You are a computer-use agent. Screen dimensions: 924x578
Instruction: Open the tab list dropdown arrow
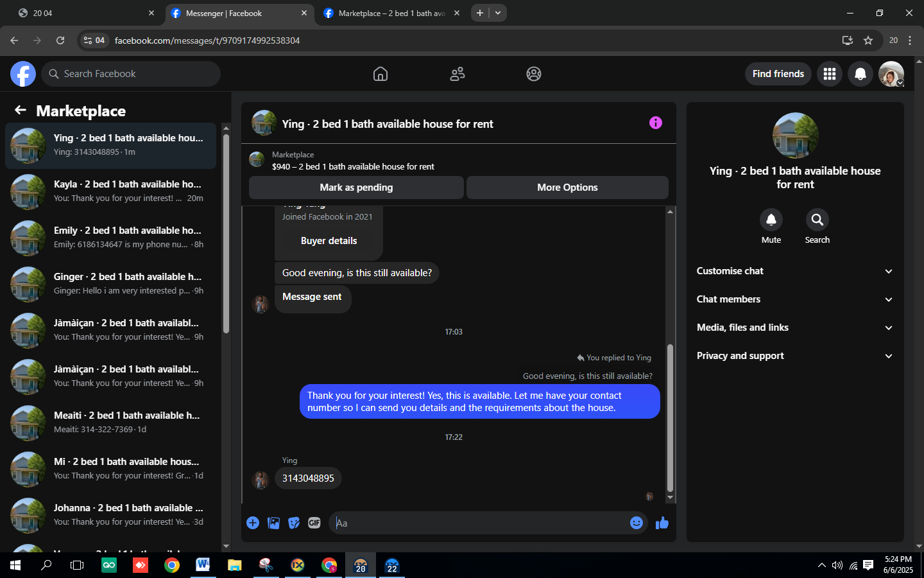(498, 13)
